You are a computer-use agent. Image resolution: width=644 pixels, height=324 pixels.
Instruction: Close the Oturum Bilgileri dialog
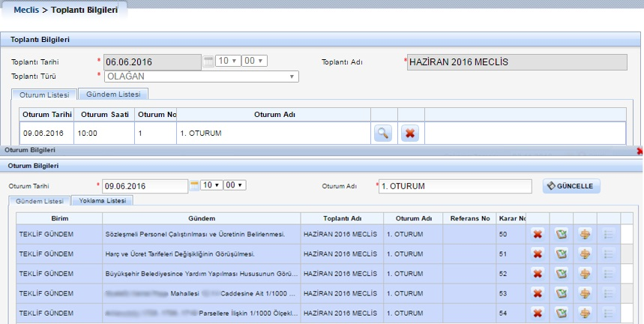click(x=640, y=151)
